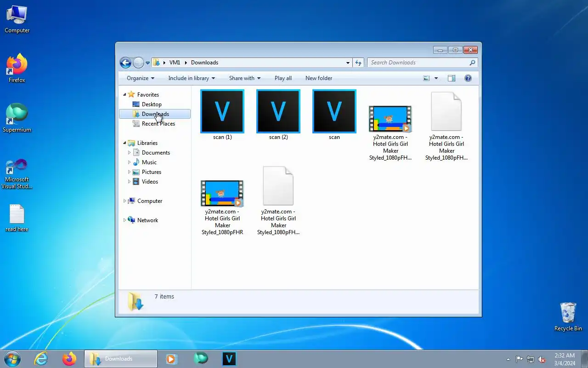Launch Internet Explorer from the taskbar
The width and height of the screenshot is (588, 368).
point(41,359)
